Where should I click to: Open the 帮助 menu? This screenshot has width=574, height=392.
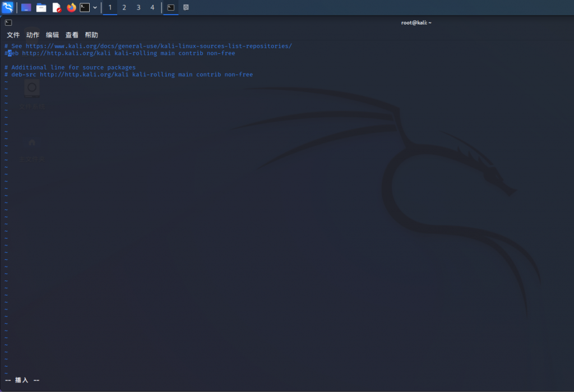tap(91, 35)
